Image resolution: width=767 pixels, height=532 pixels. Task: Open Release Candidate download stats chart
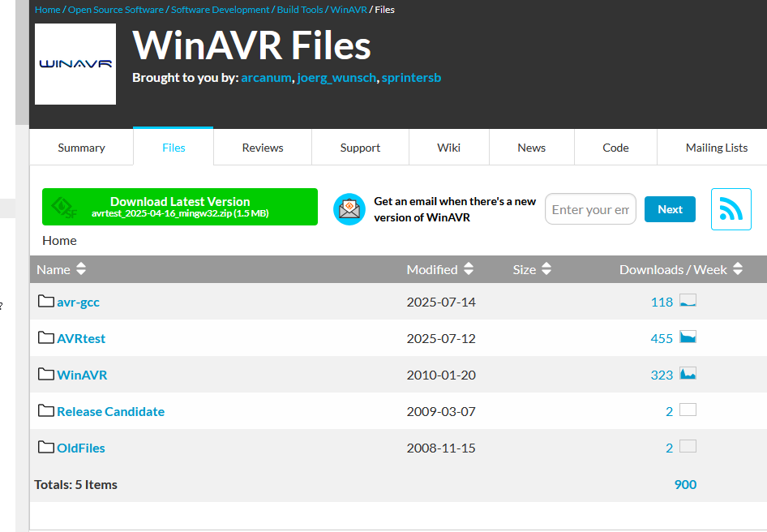688,410
